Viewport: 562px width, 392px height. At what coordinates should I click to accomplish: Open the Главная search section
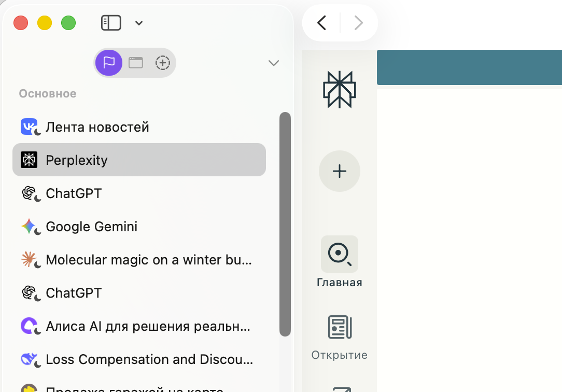339,262
